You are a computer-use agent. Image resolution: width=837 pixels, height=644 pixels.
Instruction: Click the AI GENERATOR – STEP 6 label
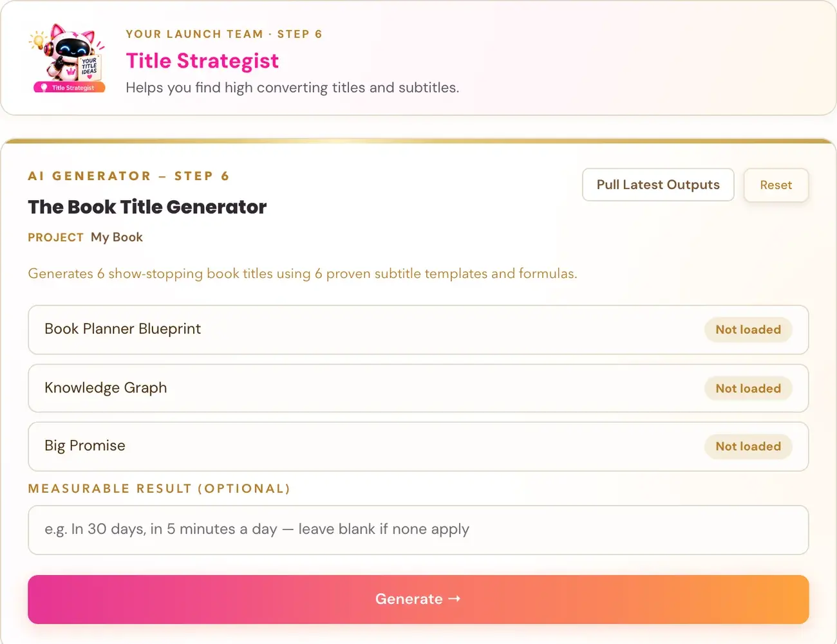129,176
